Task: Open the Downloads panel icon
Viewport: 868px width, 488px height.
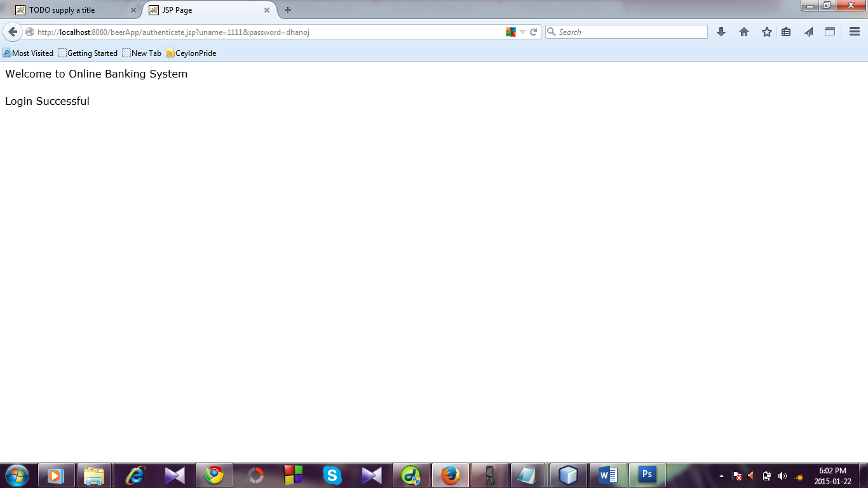Action: tap(721, 31)
